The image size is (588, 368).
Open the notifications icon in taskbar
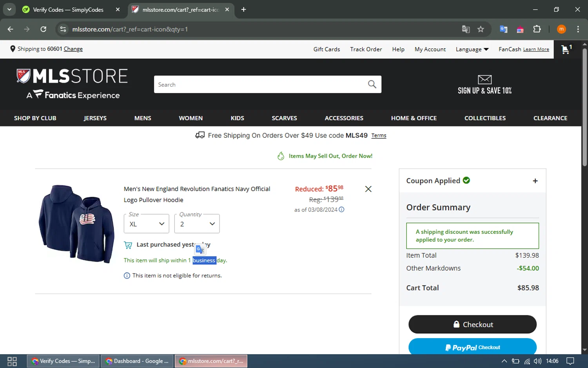coord(570,361)
